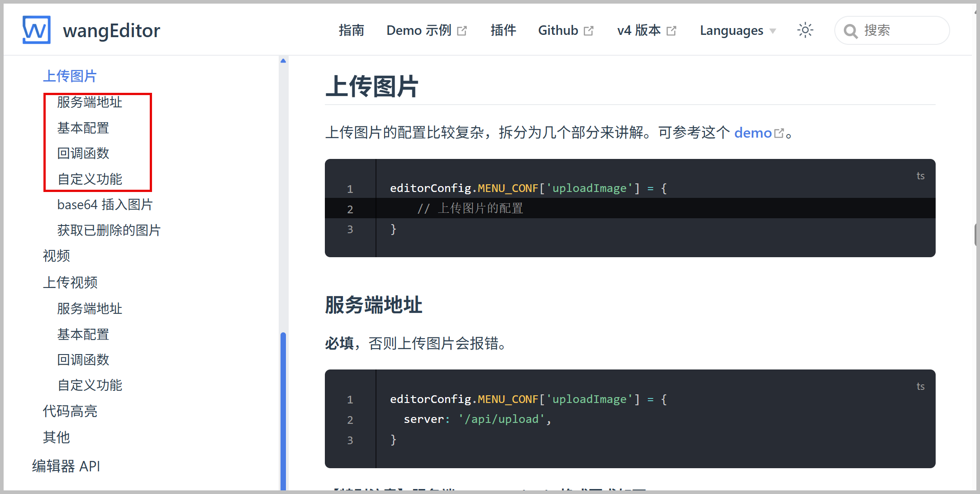The width and height of the screenshot is (980, 494).
Task: Open 获取已删除的图片 sidebar entry
Action: tap(109, 230)
